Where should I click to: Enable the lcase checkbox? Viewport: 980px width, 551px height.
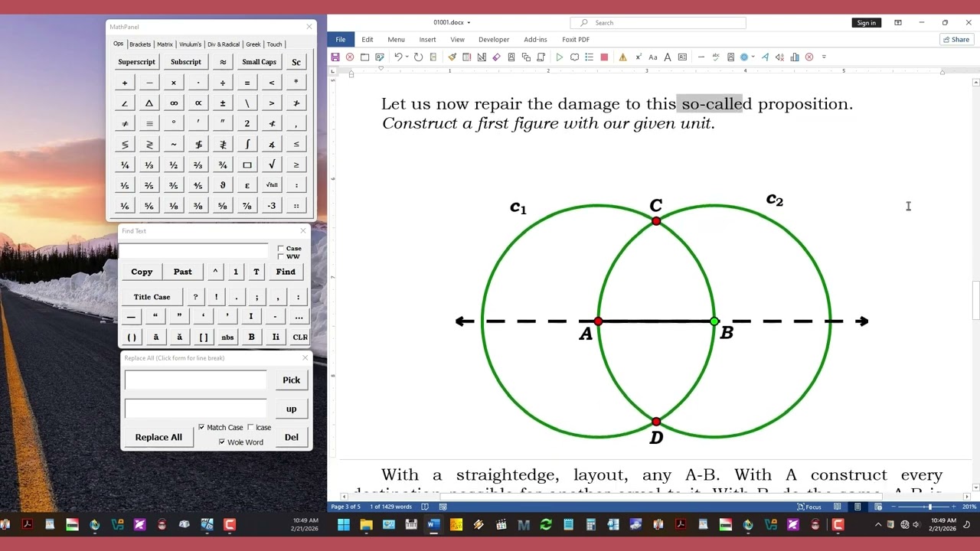tap(250, 427)
